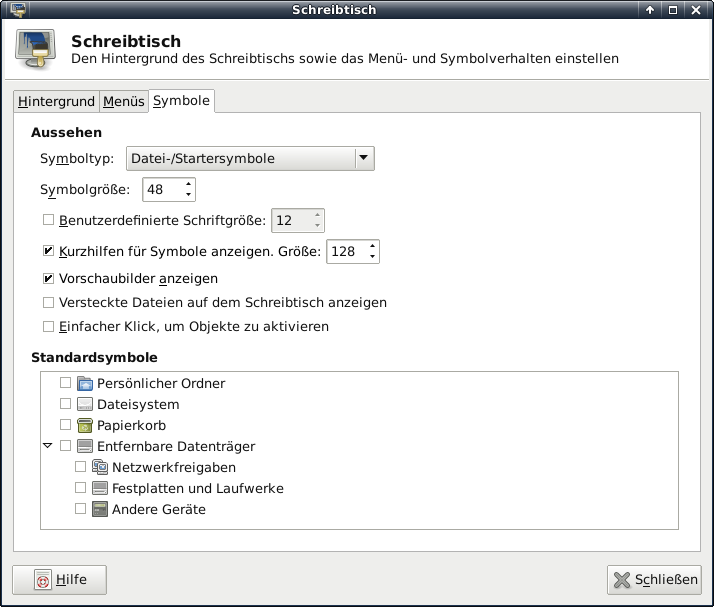Click the Festplatten und Laufwerke icon
714x607 pixels.
[100, 488]
